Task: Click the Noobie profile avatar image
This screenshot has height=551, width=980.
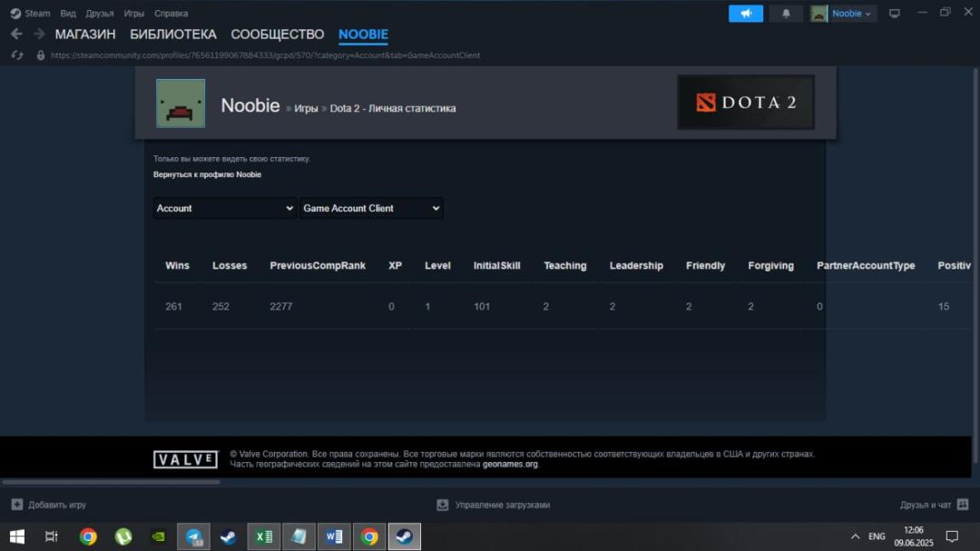Action: (x=181, y=103)
